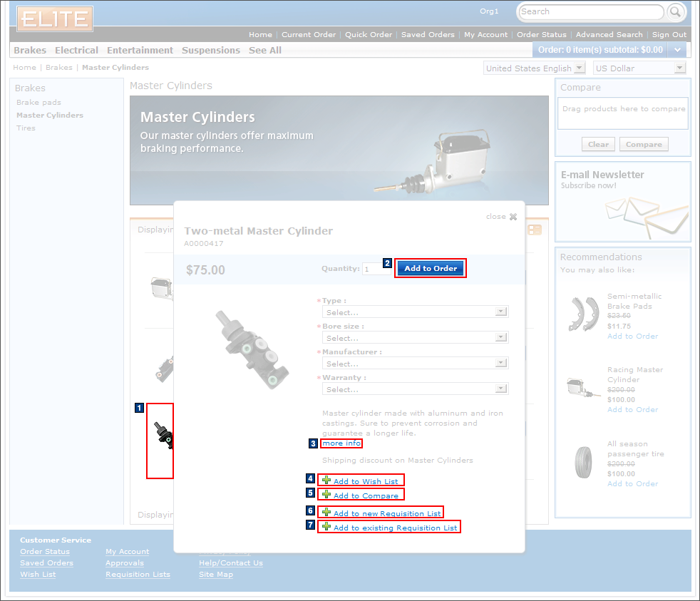Add Racing Master Cylinder to order
Viewport: 700px width, 601px height.
coord(632,409)
